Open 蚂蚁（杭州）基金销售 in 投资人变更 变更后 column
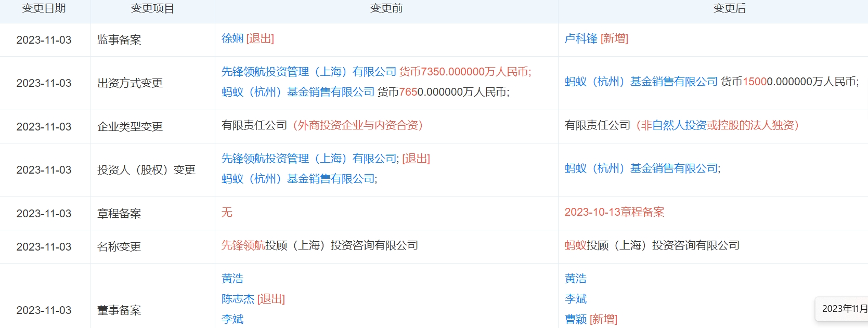Viewport: 868px width, 328px height. click(x=641, y=168)
